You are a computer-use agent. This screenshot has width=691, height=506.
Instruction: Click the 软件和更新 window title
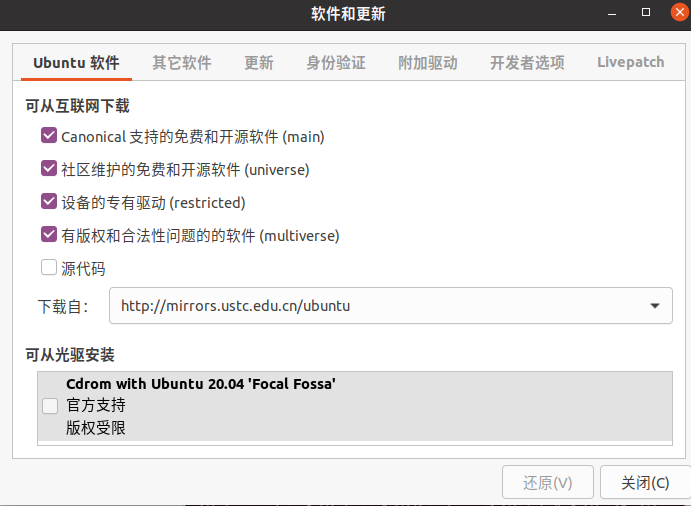(x=348, y=14)
